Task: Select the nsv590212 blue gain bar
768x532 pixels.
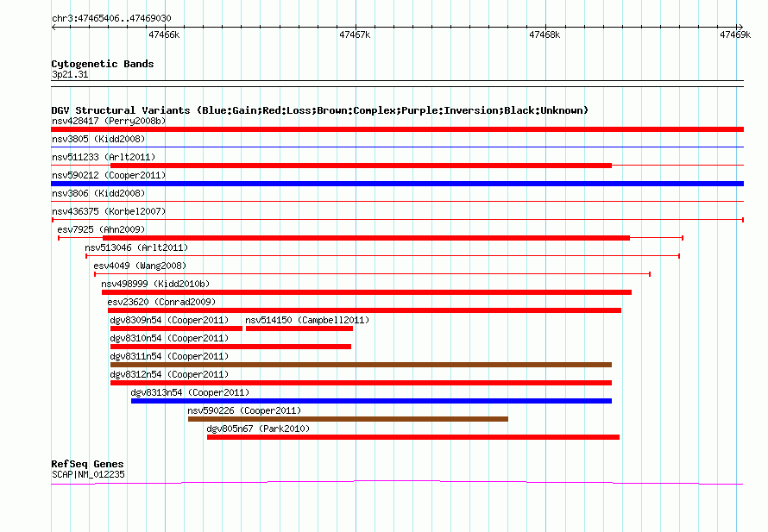Action: point(397,184)
